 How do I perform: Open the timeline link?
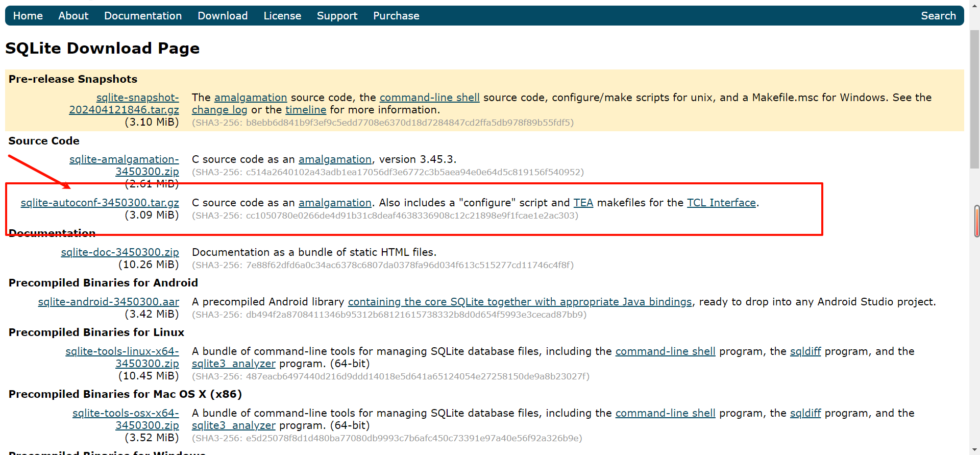click(306, 110)
